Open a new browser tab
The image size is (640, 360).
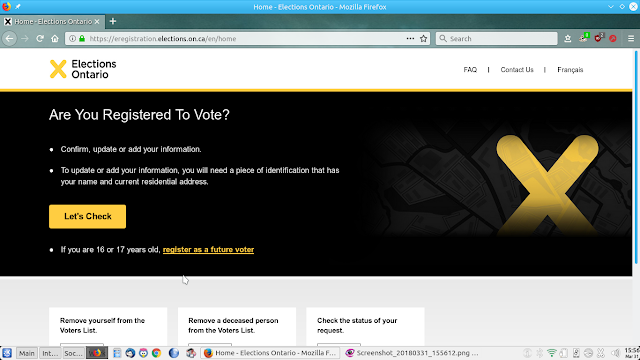[113, 21]
